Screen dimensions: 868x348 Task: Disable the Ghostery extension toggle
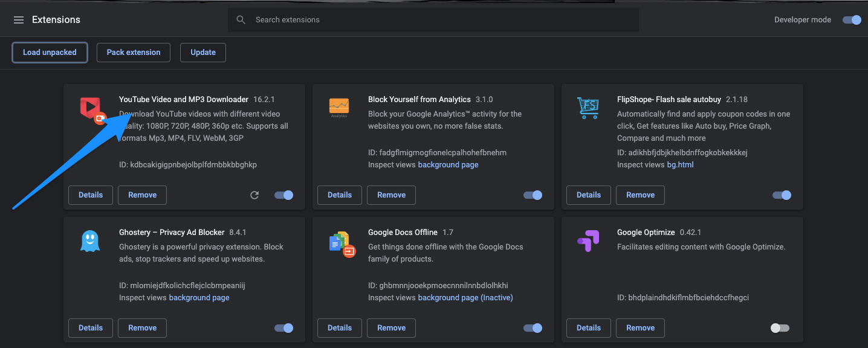coord(284,328)
